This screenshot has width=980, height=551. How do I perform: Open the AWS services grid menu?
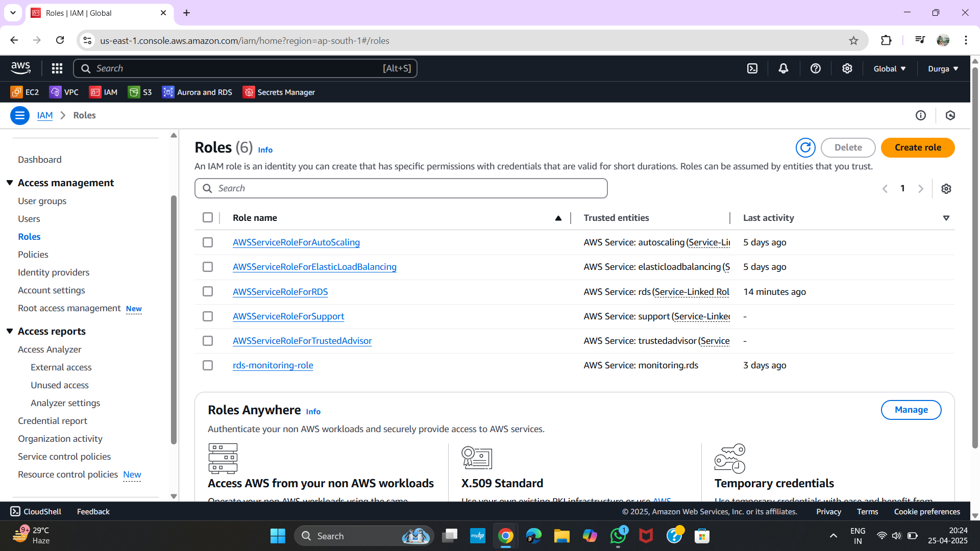click(57, 68)
